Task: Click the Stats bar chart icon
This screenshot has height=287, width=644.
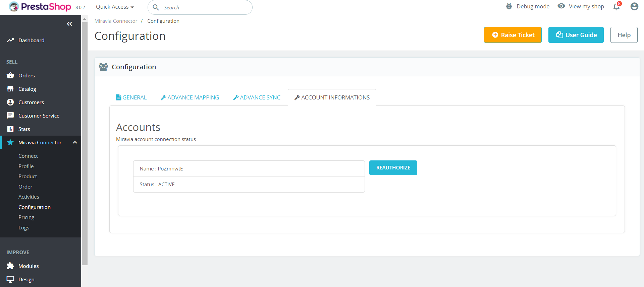Action: [x=10, y=129]
